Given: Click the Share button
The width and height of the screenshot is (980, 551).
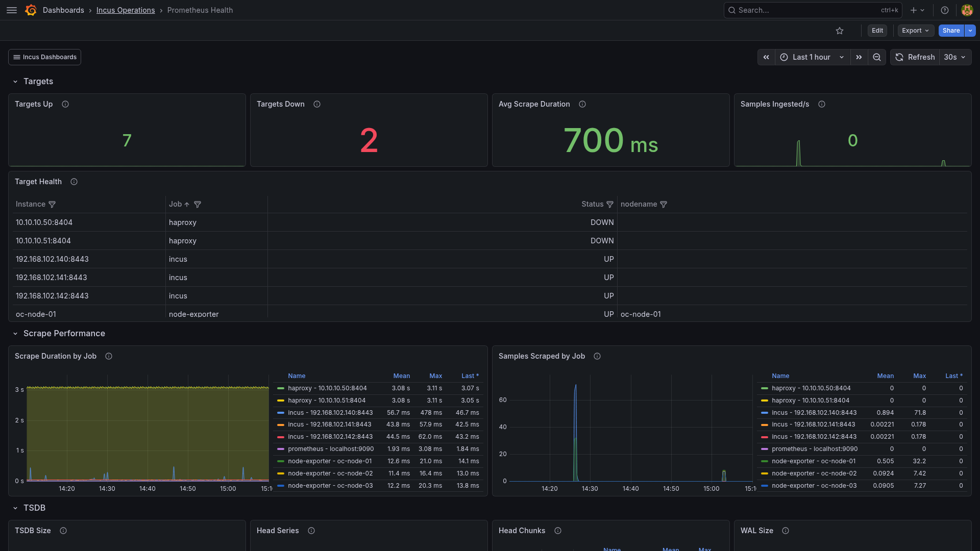Looking at the screenshot, I should [x=951, y=31].
